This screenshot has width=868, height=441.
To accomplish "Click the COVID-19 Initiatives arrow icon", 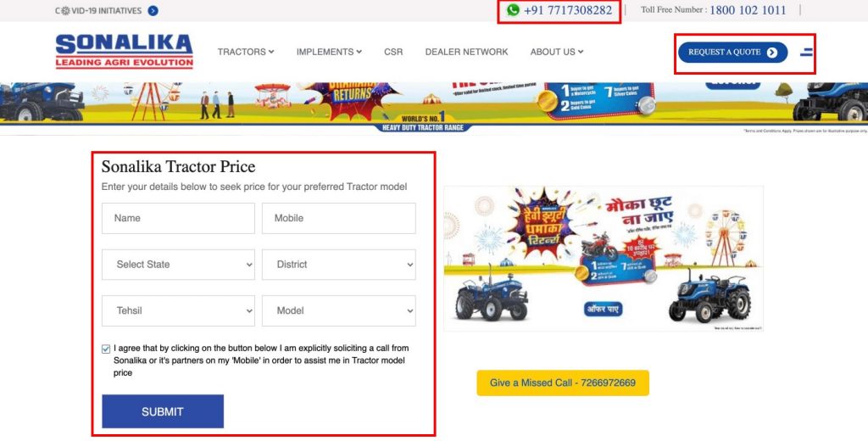I will pos(153,10).
